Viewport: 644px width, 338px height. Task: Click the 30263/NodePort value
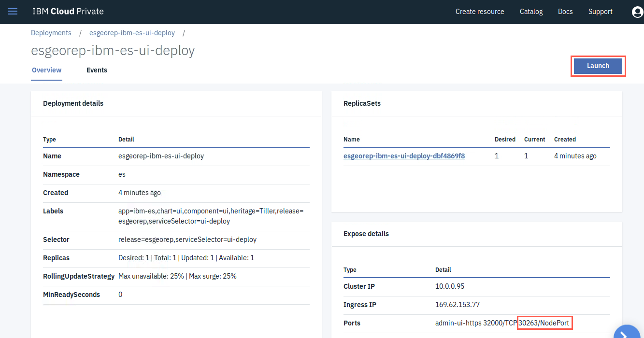(x=544, y=323)
